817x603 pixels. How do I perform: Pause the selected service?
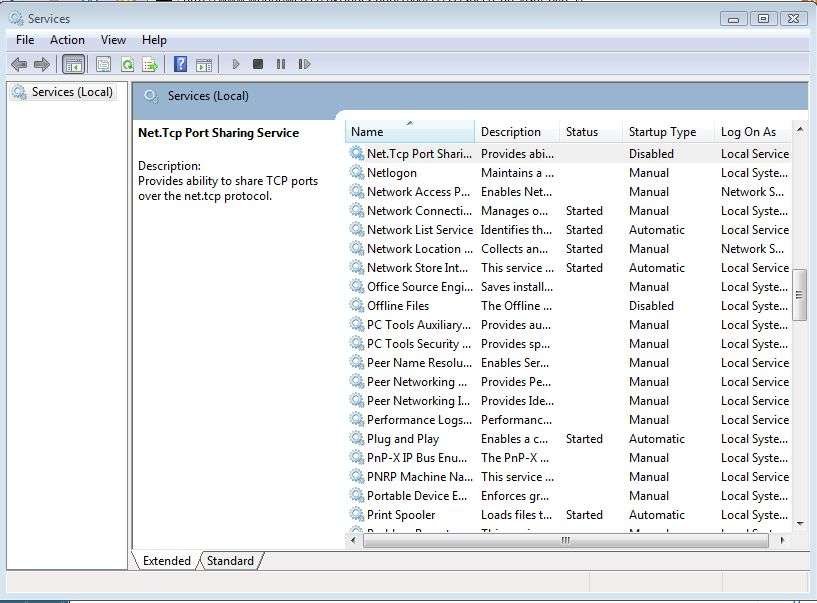(281, 63)
